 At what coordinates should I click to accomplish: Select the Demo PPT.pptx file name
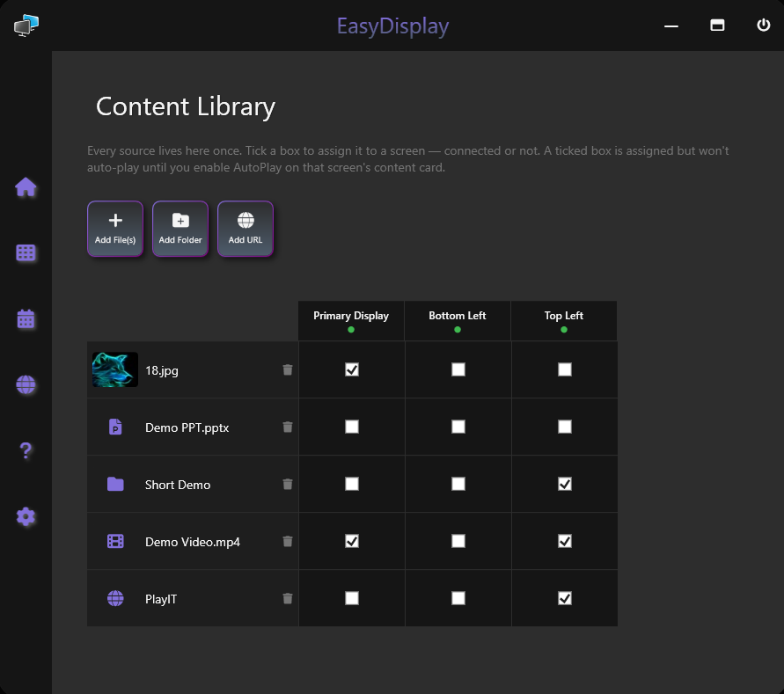(187, 427)
